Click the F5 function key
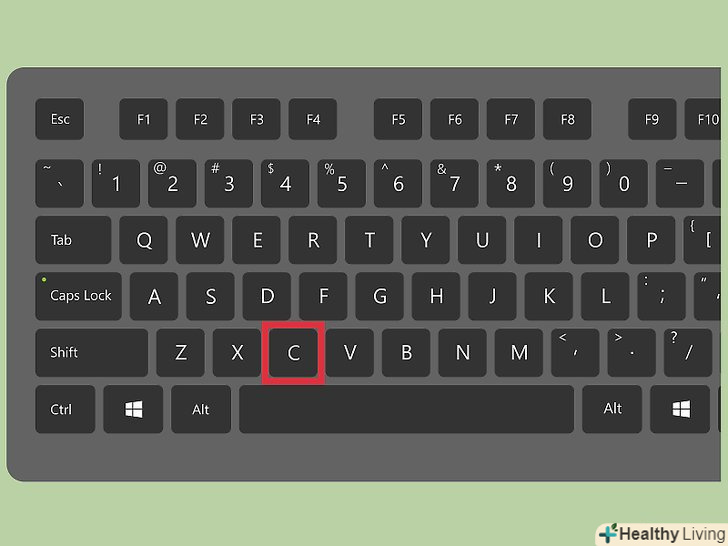Image resolution: width=728 pixels, height=546 pixels. tap(398, 119)
